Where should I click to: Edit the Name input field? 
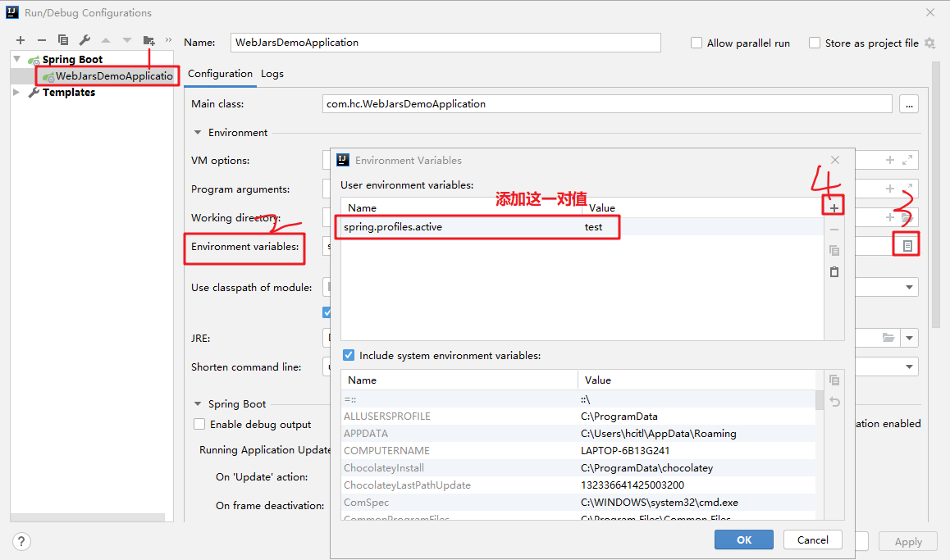[445, 43]
